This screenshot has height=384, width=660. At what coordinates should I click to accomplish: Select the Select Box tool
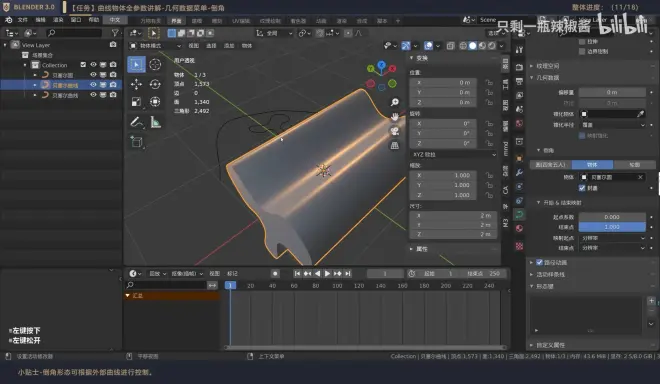pyautogui.click(x=136, y=64)
